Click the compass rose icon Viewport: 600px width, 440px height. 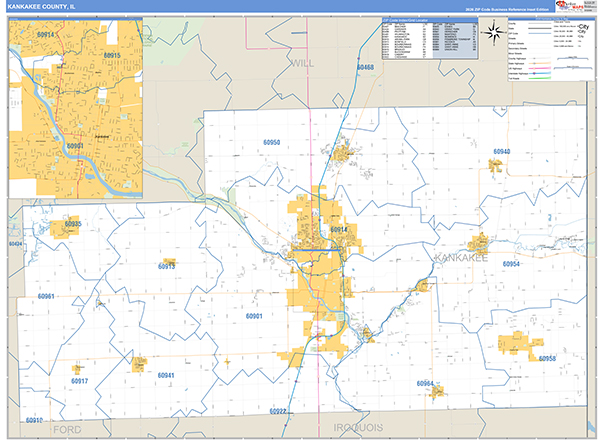point(494,33)
